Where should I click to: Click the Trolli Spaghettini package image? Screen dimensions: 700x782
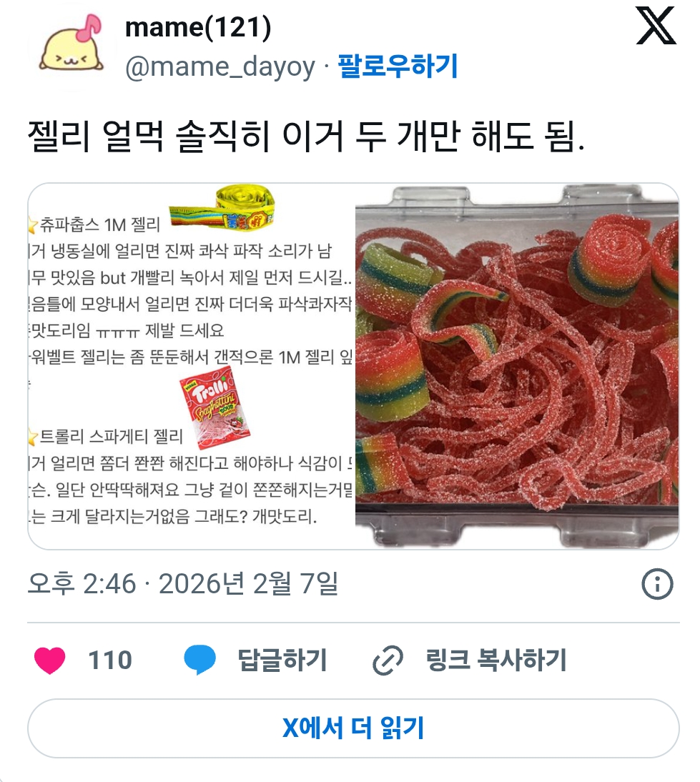point(215,408)
